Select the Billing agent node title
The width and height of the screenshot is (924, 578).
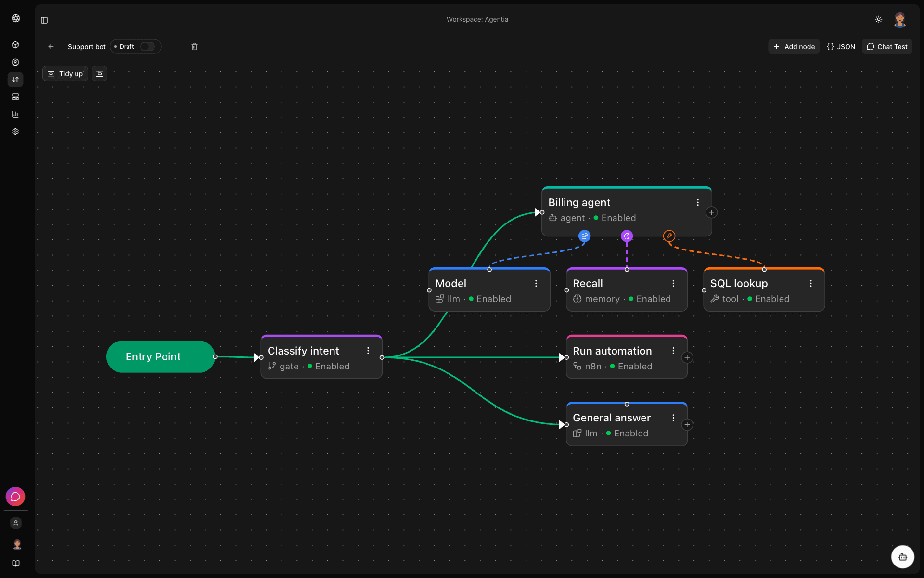579,203
